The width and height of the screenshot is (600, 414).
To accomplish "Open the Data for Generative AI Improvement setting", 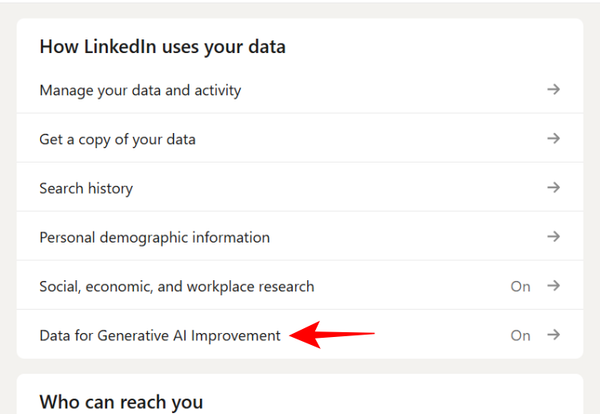I will [160, 335].
